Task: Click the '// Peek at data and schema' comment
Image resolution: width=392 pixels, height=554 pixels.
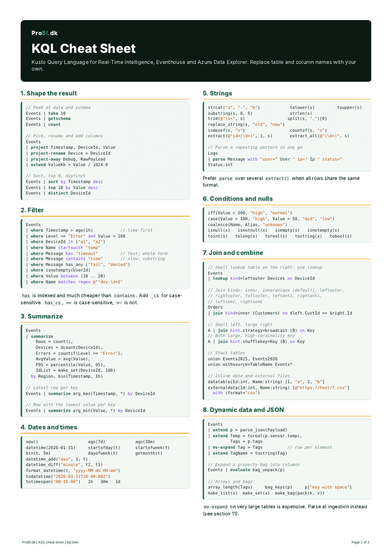Action: [x=58, y=107]
